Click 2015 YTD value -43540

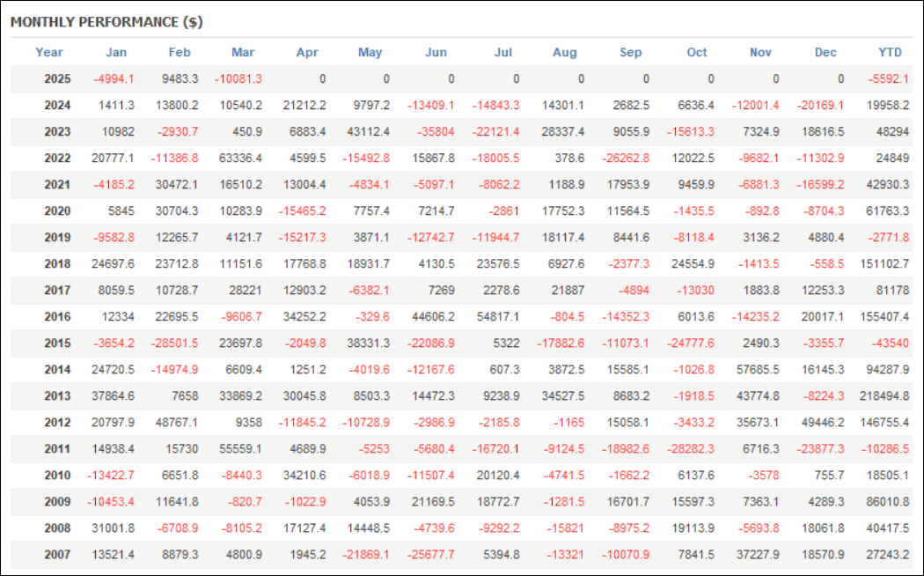pos(891,343)
